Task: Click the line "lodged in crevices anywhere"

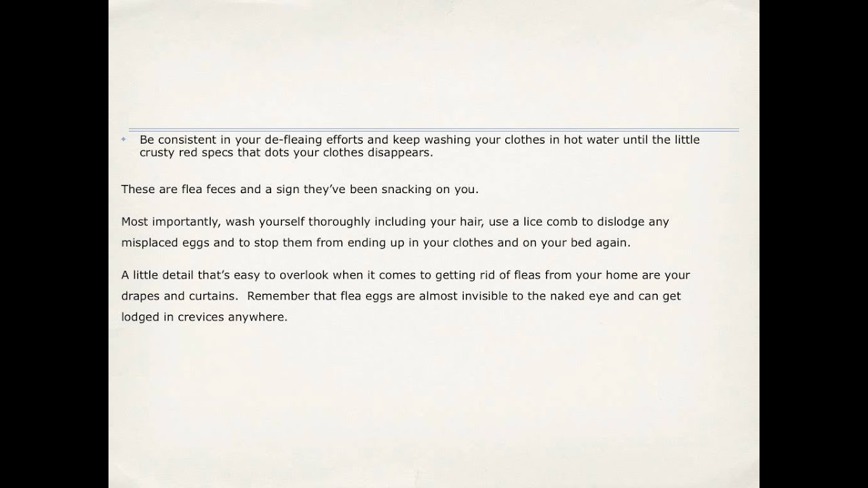Action: click(x=204, y=317)
